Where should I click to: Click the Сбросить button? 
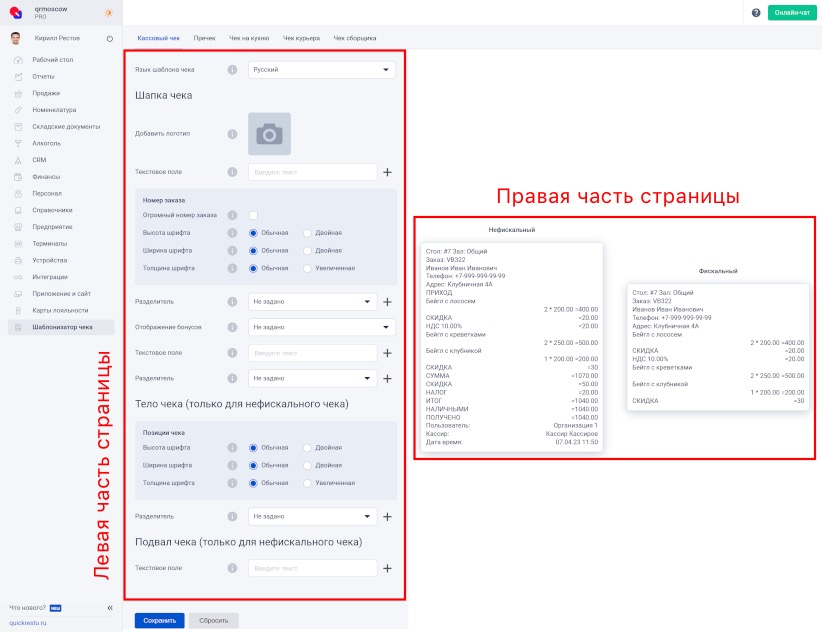point(213,620)
